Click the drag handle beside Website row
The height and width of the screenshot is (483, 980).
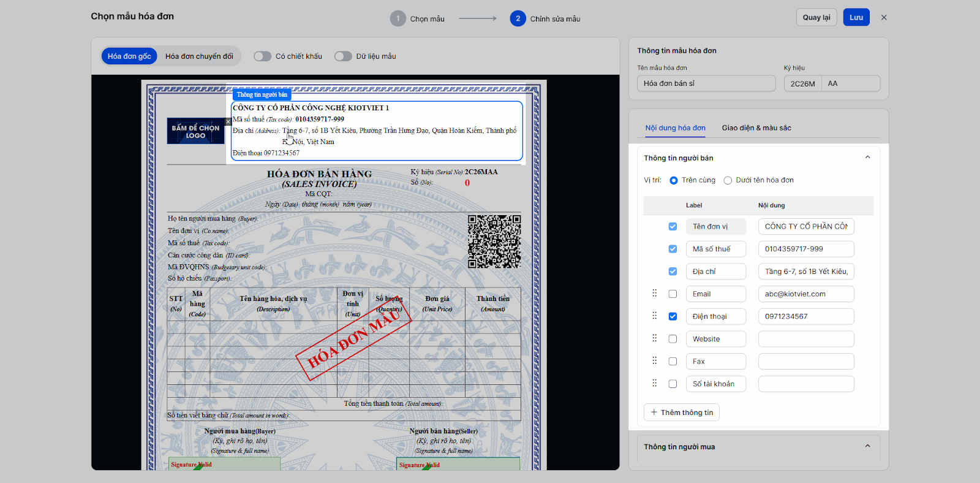[654, 338]
